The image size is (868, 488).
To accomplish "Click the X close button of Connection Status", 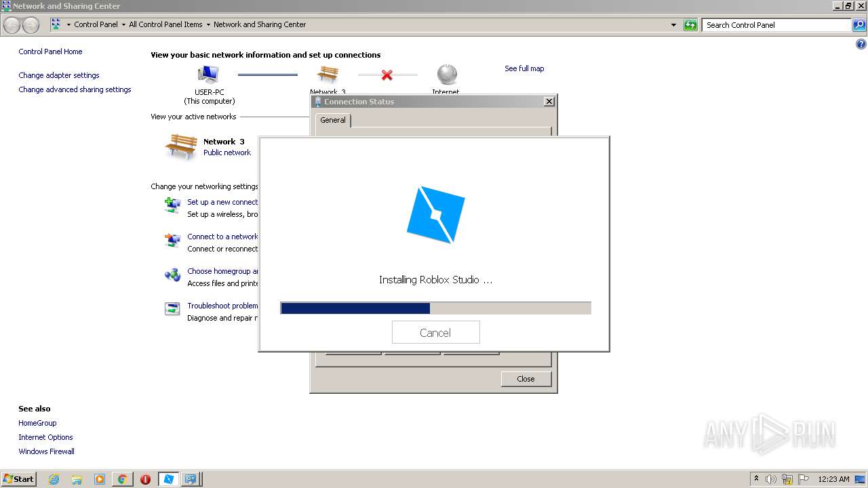I will coord(549,101).
